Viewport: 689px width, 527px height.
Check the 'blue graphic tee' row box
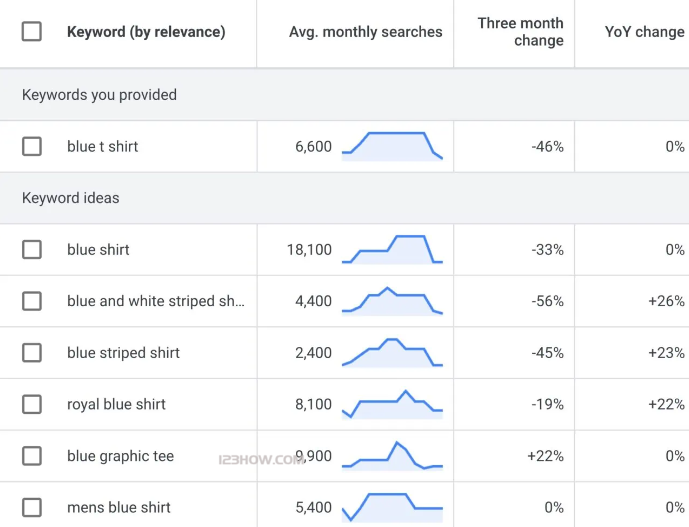pyautogui.click(x=32, y=456)
